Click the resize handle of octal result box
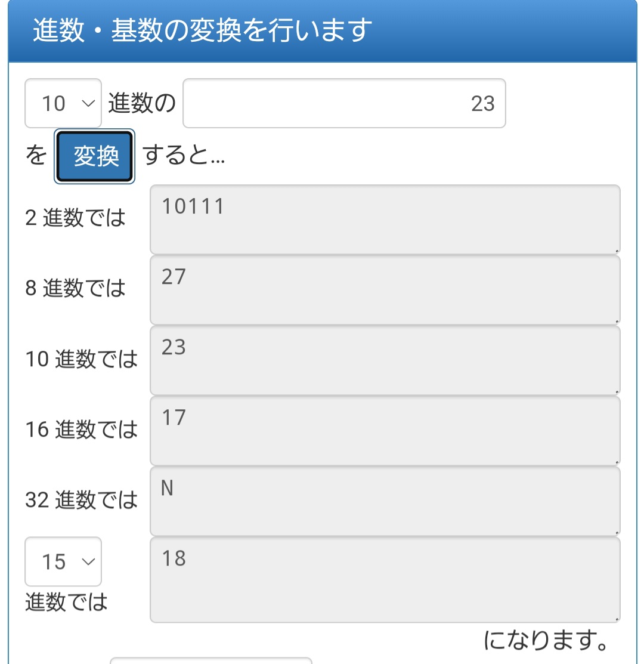The image size is (644, 664). tap(617, 322)
